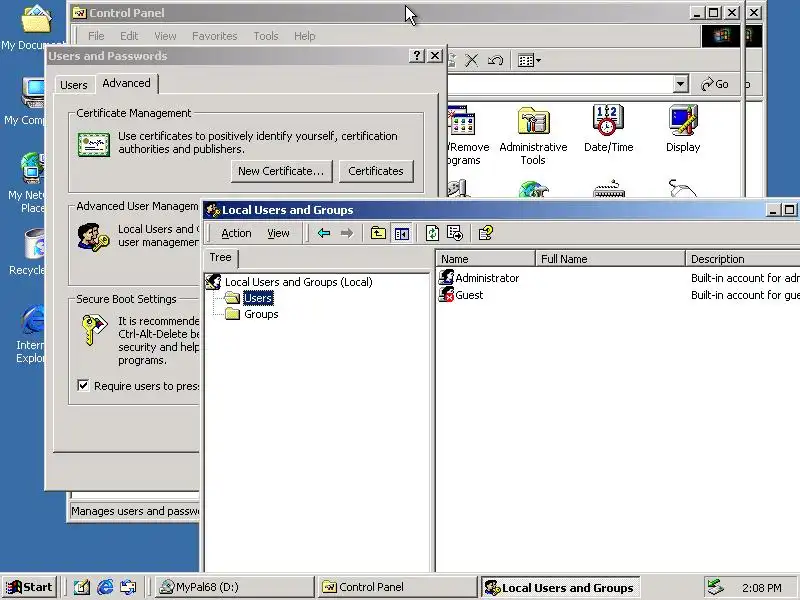
Task: Open the Display icon in Control Panel
Action: (683, 129)
